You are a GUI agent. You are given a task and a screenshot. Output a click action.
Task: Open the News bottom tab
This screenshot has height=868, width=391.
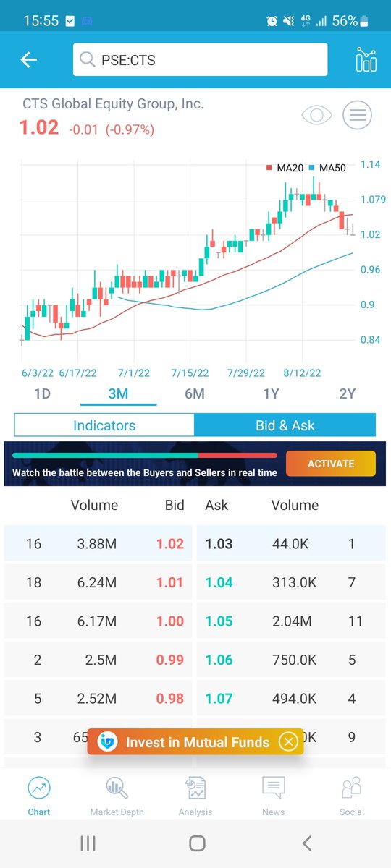(273, 796)
